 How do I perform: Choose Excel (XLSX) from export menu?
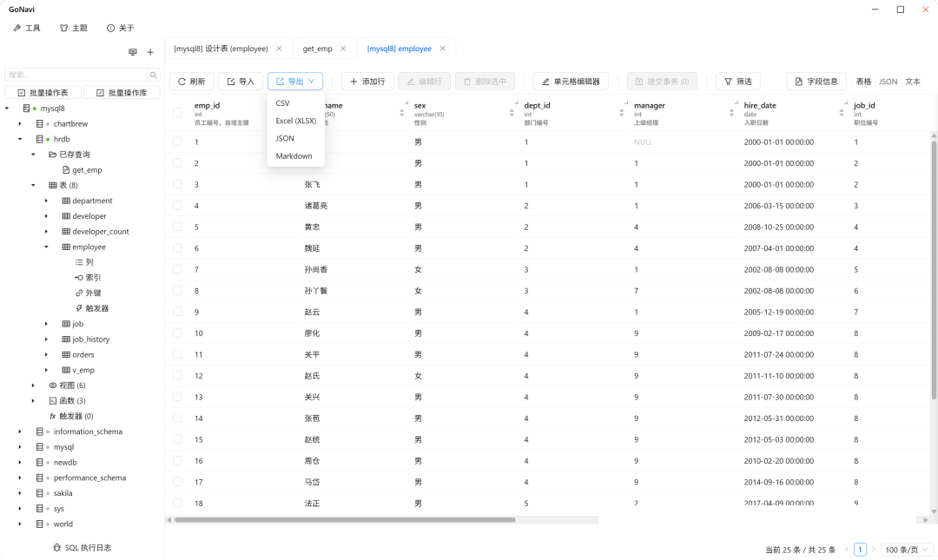pyautogui.click(x=295, y=121)
